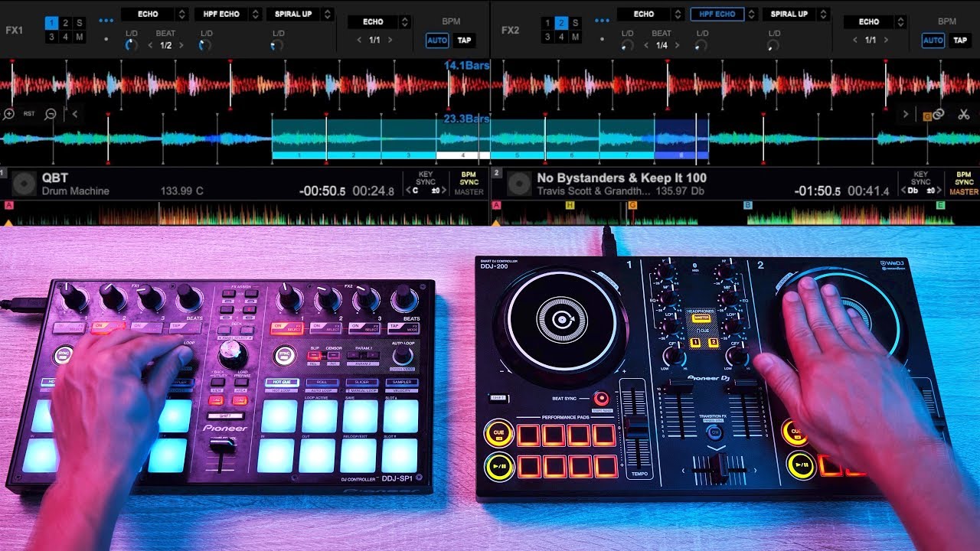Click the right arrow beside the link icon

[x=906, y=114]
